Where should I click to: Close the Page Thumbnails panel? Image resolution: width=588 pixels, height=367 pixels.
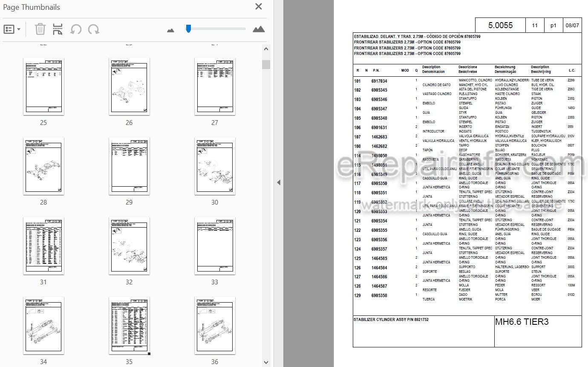pos(259,6)
